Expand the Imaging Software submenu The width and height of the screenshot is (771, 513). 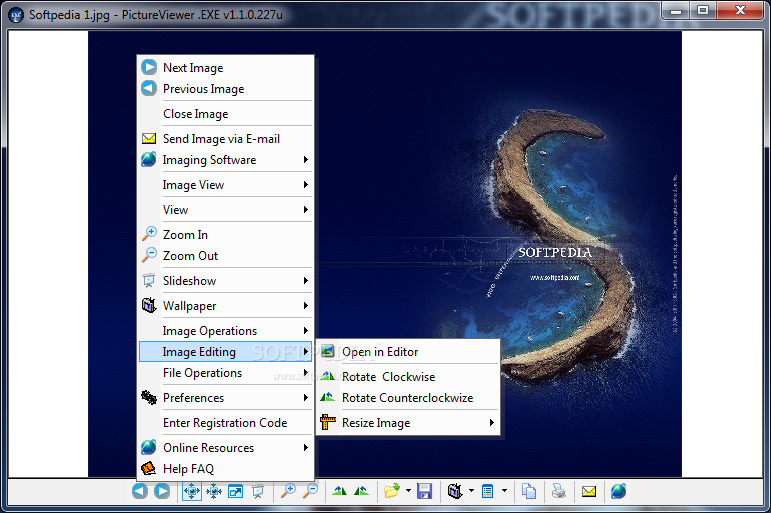click(x=226, y=160)
